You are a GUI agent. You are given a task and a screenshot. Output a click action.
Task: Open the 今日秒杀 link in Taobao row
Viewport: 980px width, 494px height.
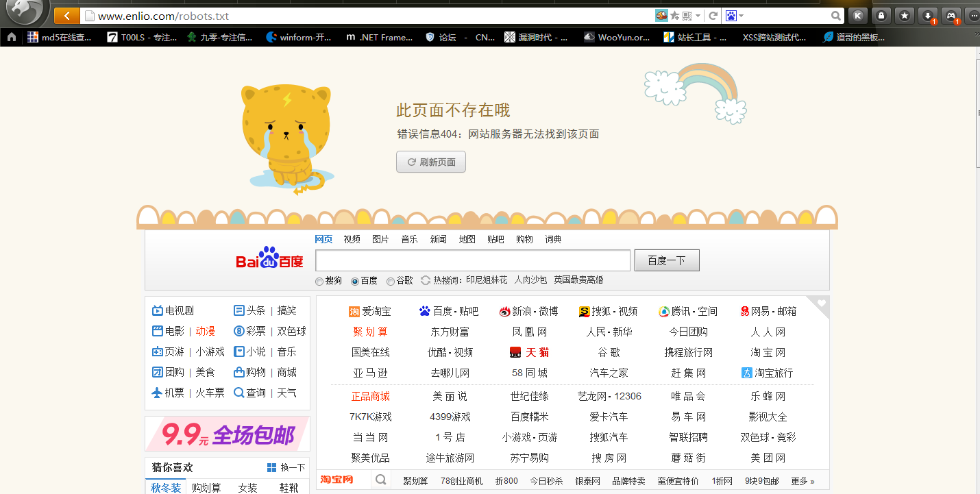click(x=546, y=481)
